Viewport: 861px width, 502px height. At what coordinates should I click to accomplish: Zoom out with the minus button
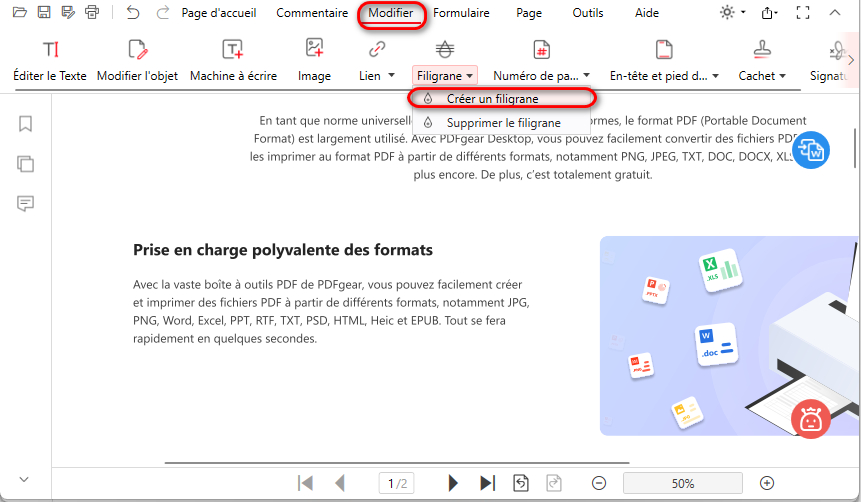599,483
